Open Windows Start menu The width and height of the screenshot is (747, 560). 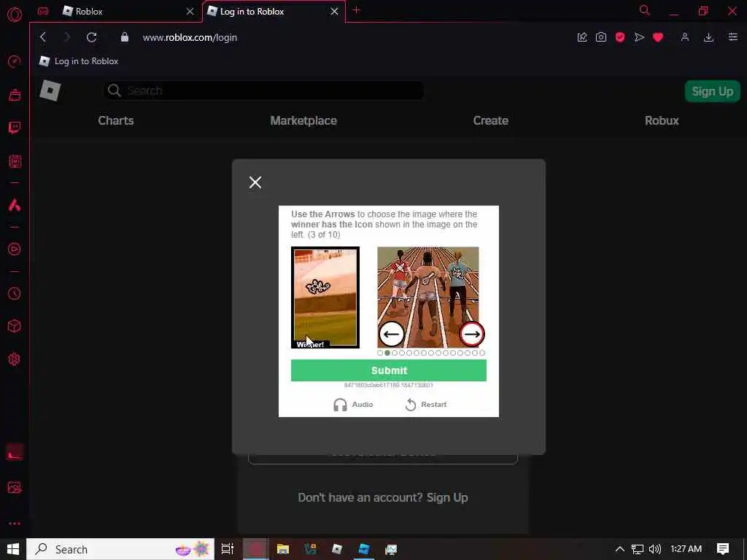pos(13,549)
